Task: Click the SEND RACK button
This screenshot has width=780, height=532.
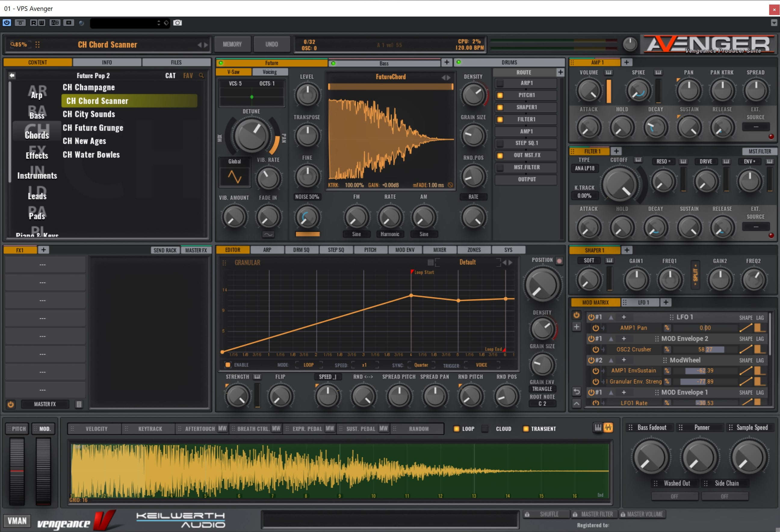Action: click(x=165, y=250)
